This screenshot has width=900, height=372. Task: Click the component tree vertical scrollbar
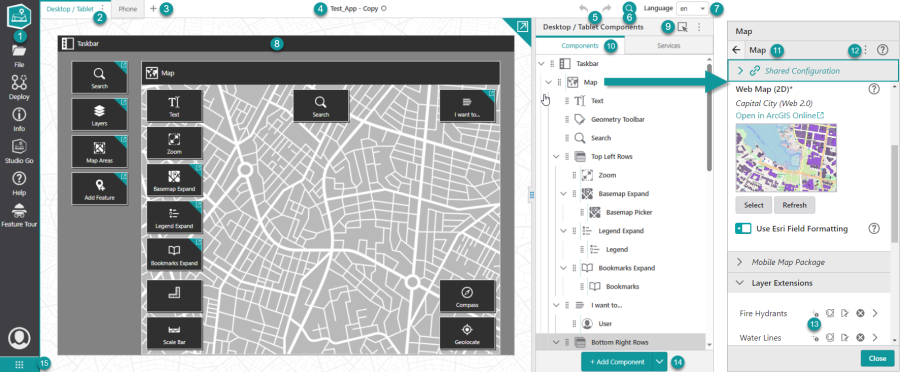(709, 117)
